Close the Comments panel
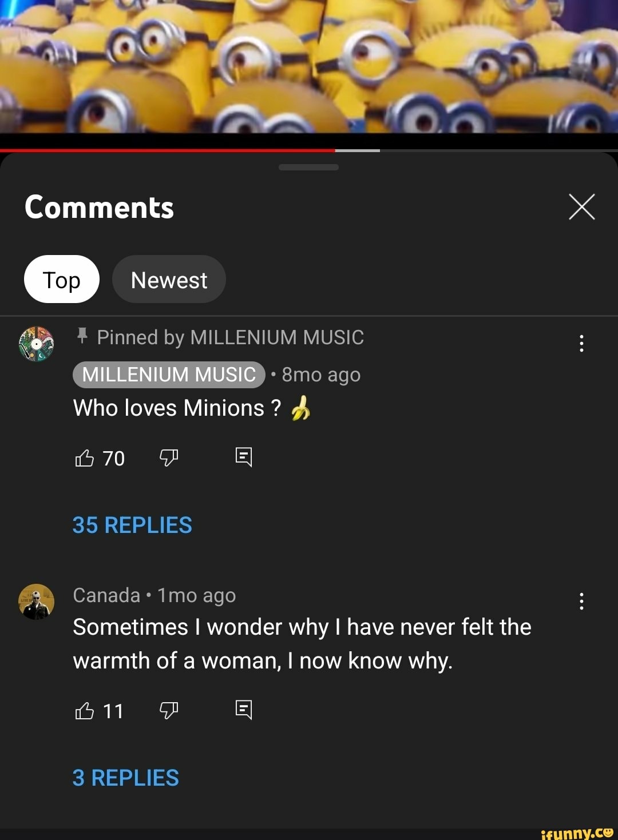This screenshot has height=840, width=618. point(582,206)
